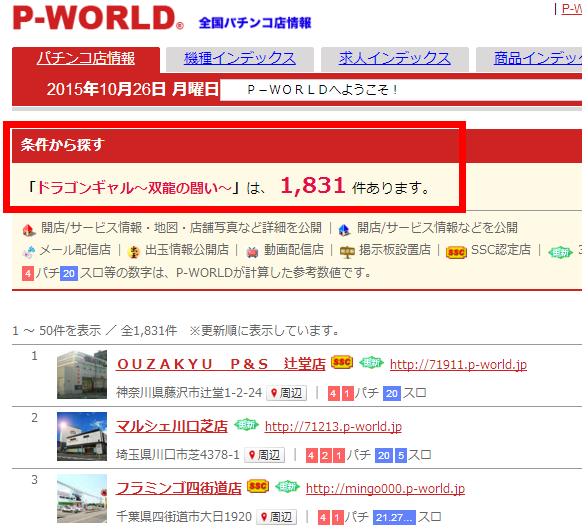This screenshot has width=582, height=526.
Task: Click the red house legend icon
Action: [x=29, y=230]
